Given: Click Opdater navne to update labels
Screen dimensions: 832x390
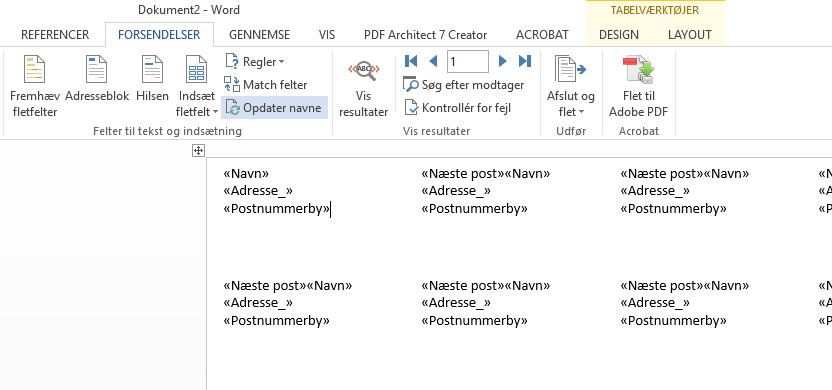Looking at the screenshot, I should (x=274, y=108).
